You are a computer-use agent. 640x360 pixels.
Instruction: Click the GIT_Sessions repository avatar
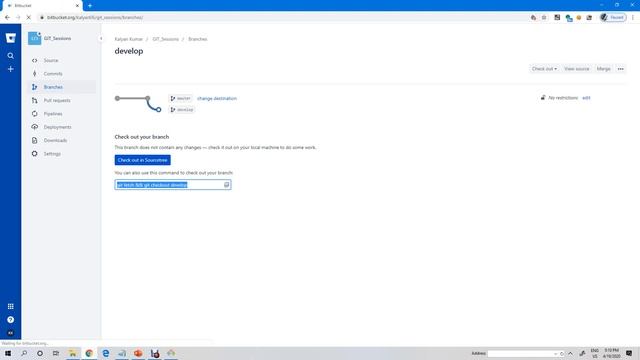tap(34, 38)
